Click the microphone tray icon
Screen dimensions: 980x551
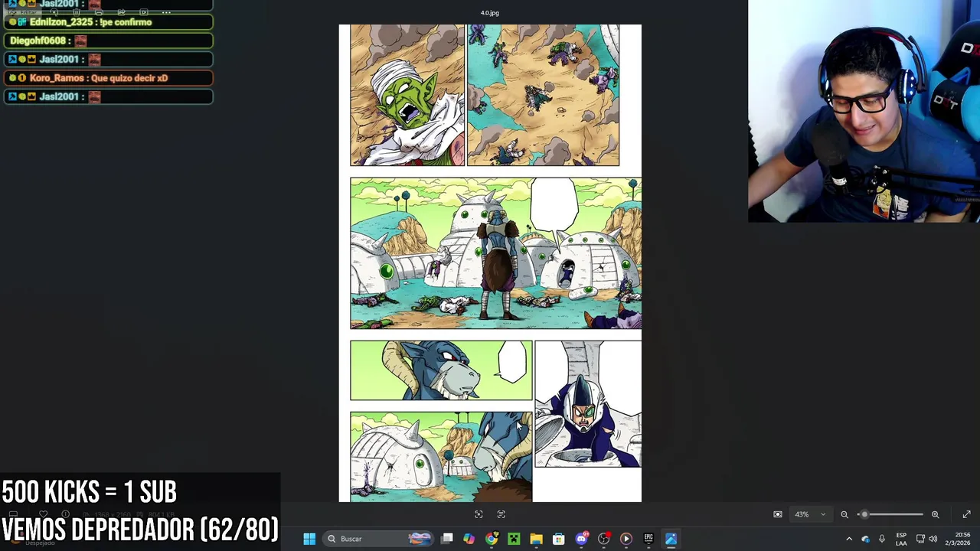pyautogui.click(x=882, y=539)
